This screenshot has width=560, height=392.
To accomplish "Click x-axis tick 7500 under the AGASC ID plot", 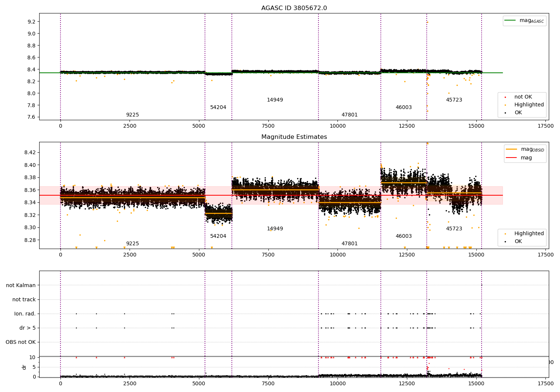I will [x=268, y=126].
